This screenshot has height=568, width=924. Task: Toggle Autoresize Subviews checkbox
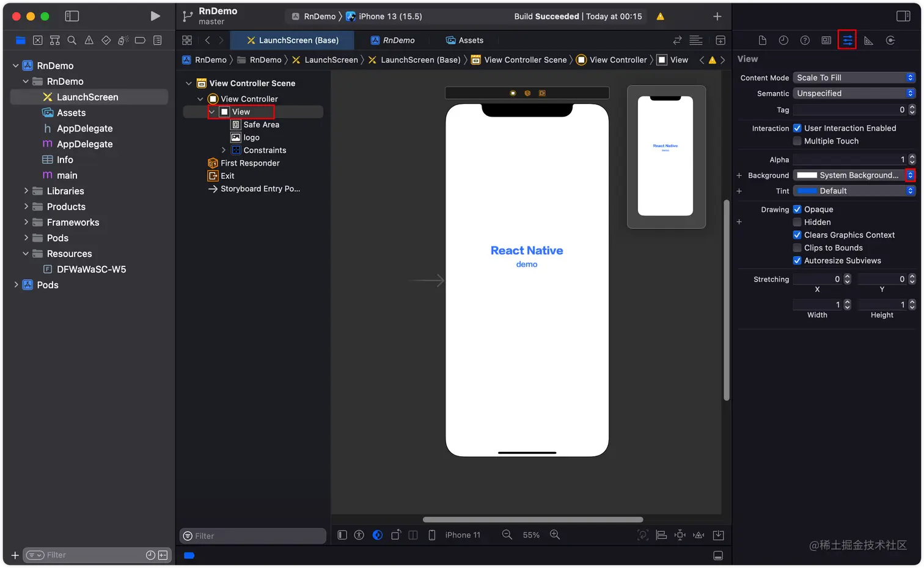point(797,261)
